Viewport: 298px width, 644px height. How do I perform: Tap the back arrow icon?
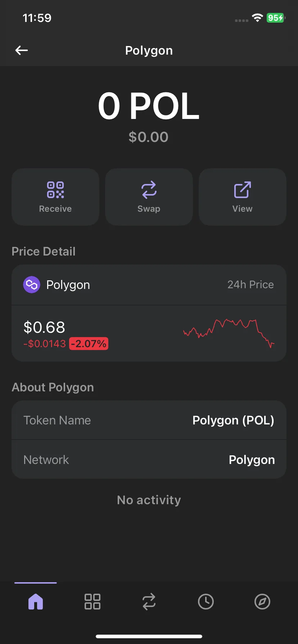(22, 50)
